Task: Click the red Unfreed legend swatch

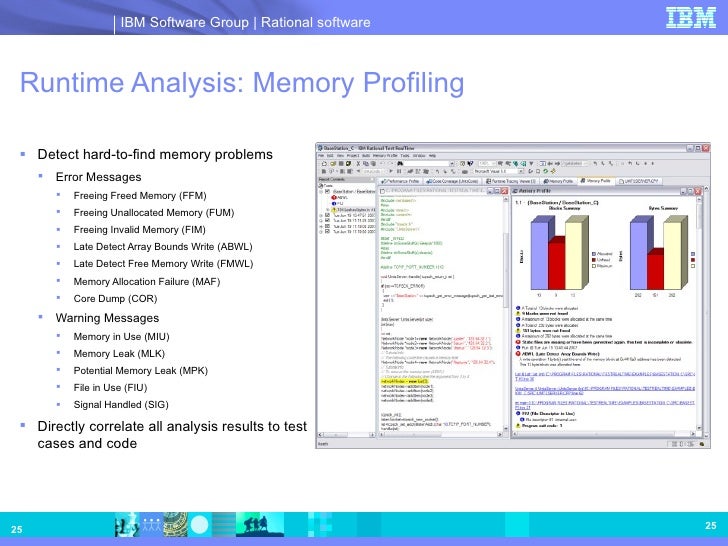Action: pyautogui.click(x=594, y=260)
